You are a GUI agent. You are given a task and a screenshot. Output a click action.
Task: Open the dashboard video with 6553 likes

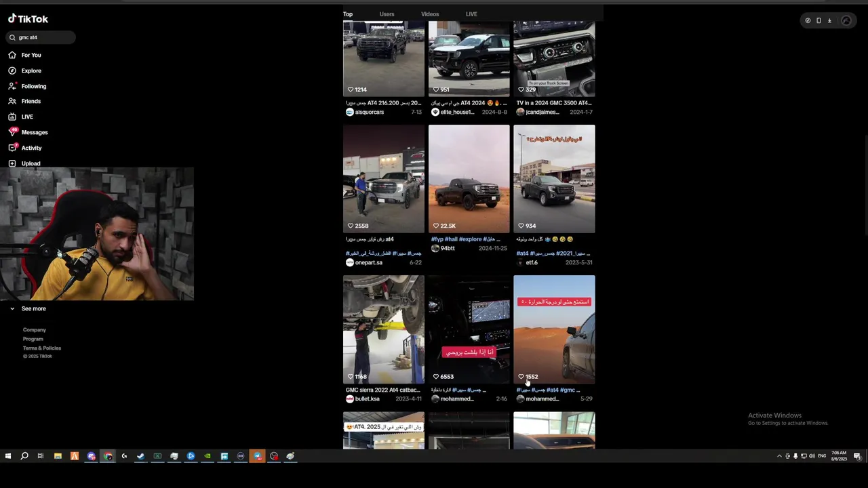[x=469, y=329]
